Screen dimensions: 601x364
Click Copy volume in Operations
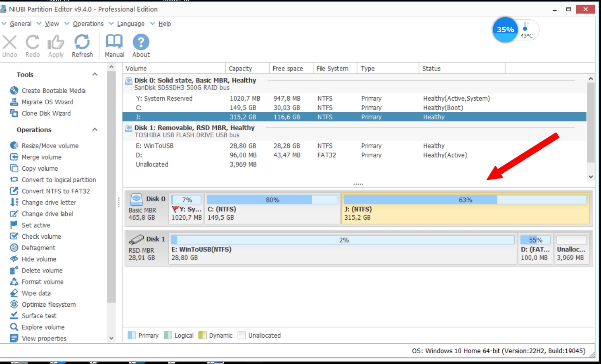(x=40, y=169)
